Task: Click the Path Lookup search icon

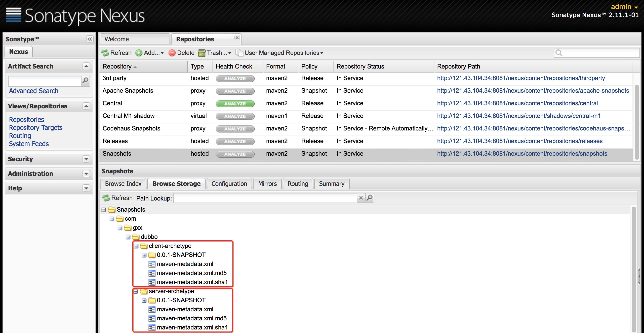Action: pos(370,198)
